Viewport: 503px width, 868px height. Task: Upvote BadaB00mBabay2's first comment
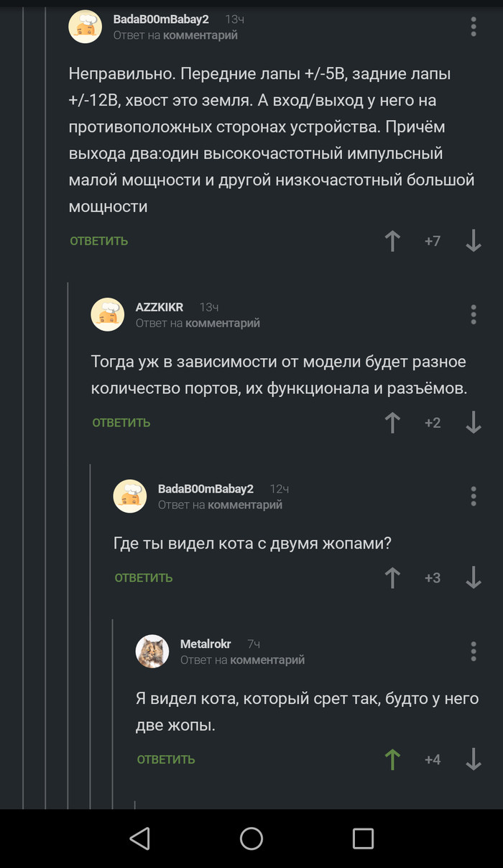[392, 241]
